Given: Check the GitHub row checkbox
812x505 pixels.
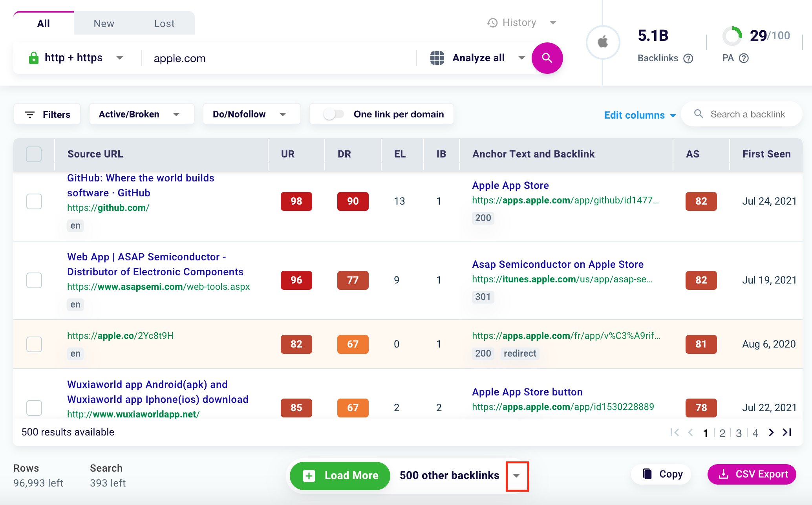Looking at the screenshot, I should 34,201.
